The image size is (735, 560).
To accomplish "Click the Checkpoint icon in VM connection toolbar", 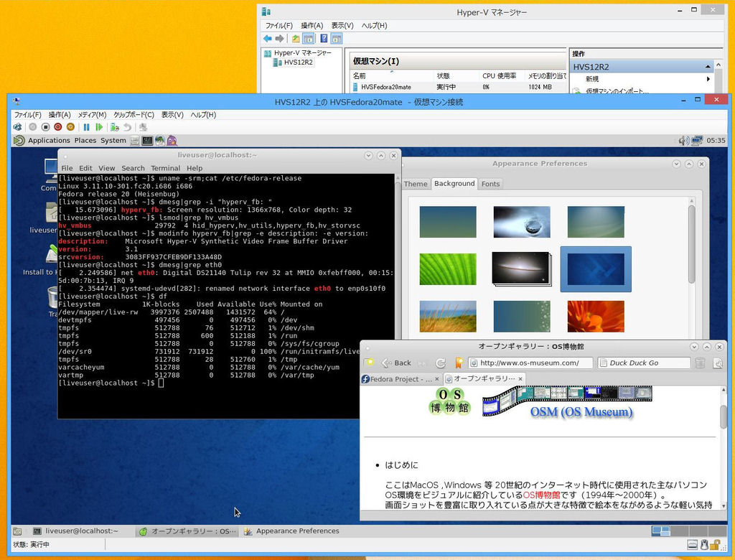I will (114, 127).
